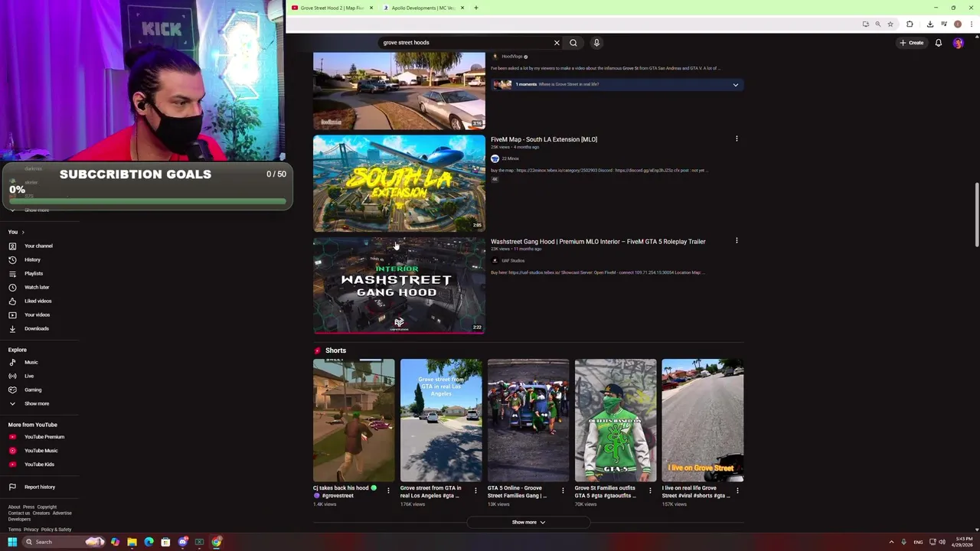Open Chrome three-dot menu
This screenshot has width=980, height=551.
[x=972, y=24]
